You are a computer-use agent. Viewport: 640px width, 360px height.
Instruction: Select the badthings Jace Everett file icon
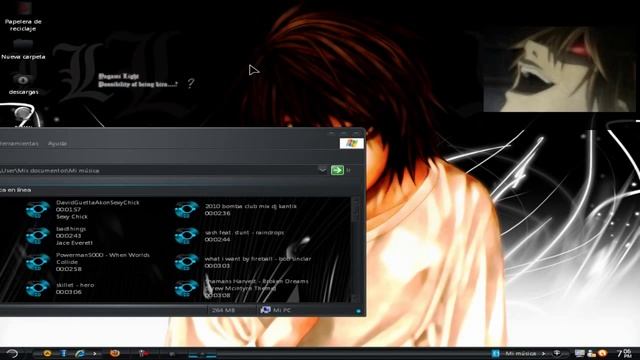click(x=37, y=236)
